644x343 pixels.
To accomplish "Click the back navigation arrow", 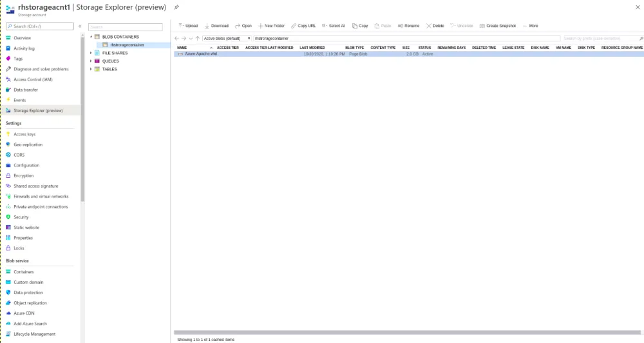I will [177, 38].
